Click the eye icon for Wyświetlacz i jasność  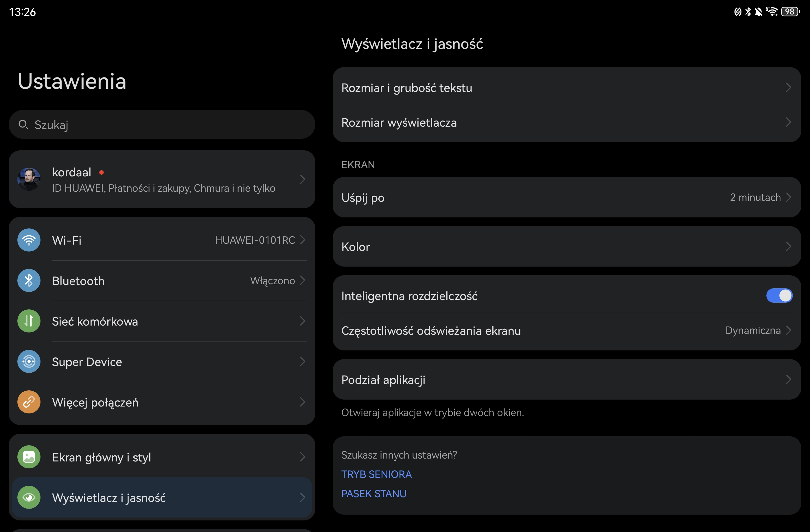point(29,497)
